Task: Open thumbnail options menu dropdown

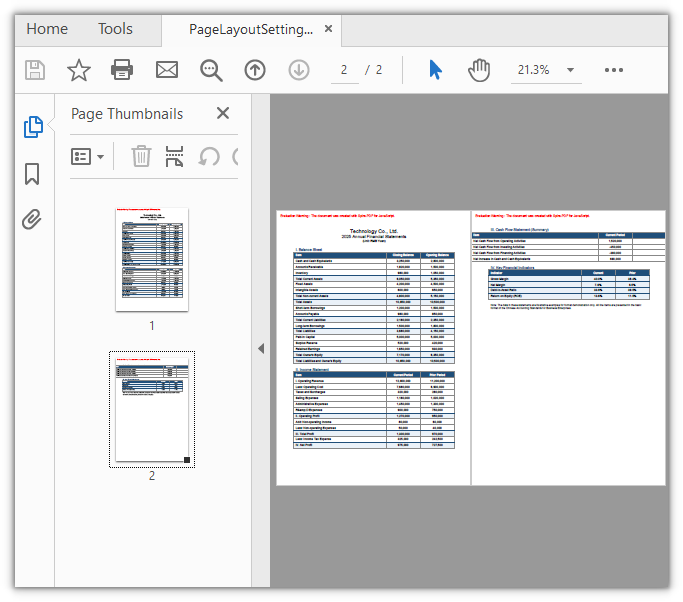Action: (x=87, y=156)
